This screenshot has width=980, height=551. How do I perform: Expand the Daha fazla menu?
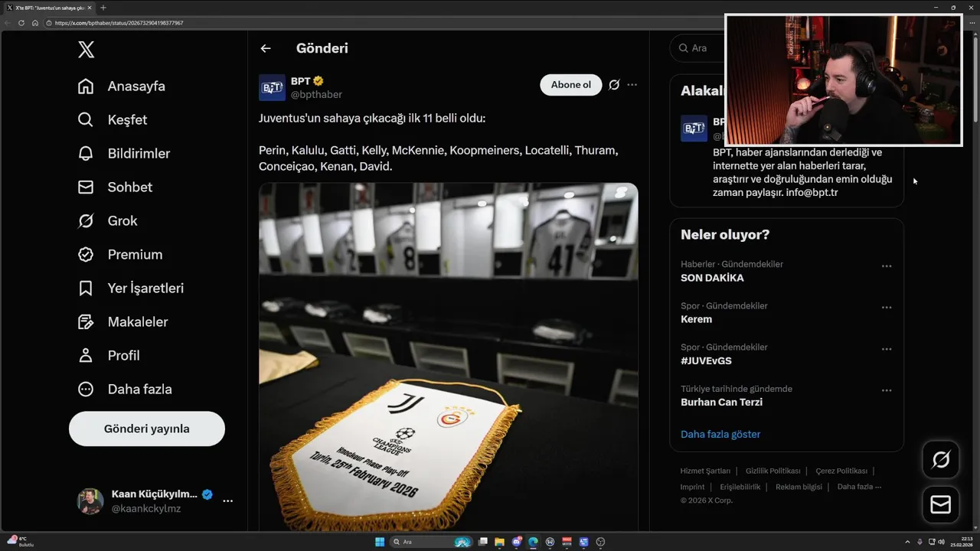125,390
